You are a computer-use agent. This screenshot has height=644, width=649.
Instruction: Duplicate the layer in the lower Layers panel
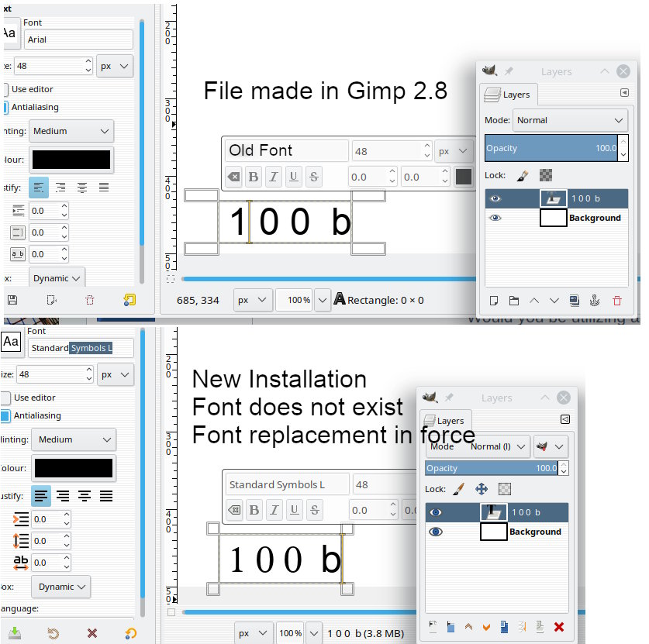(504, 627)
